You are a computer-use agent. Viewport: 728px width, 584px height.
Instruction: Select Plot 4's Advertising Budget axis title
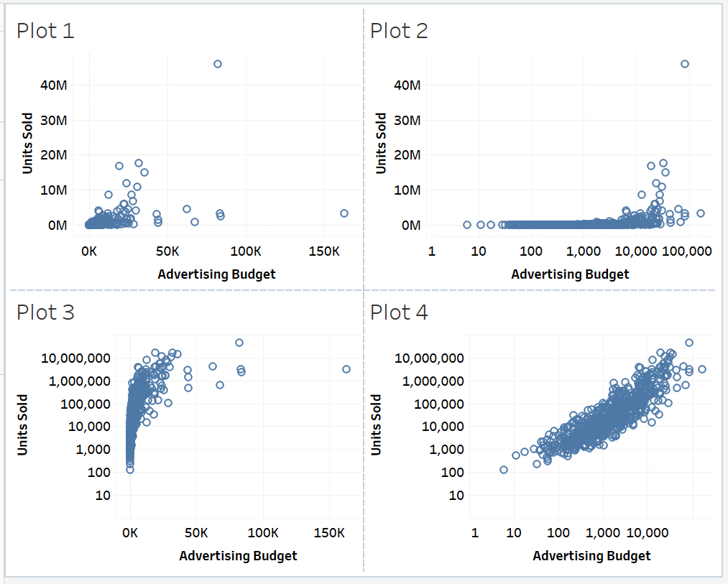[591, 556]
